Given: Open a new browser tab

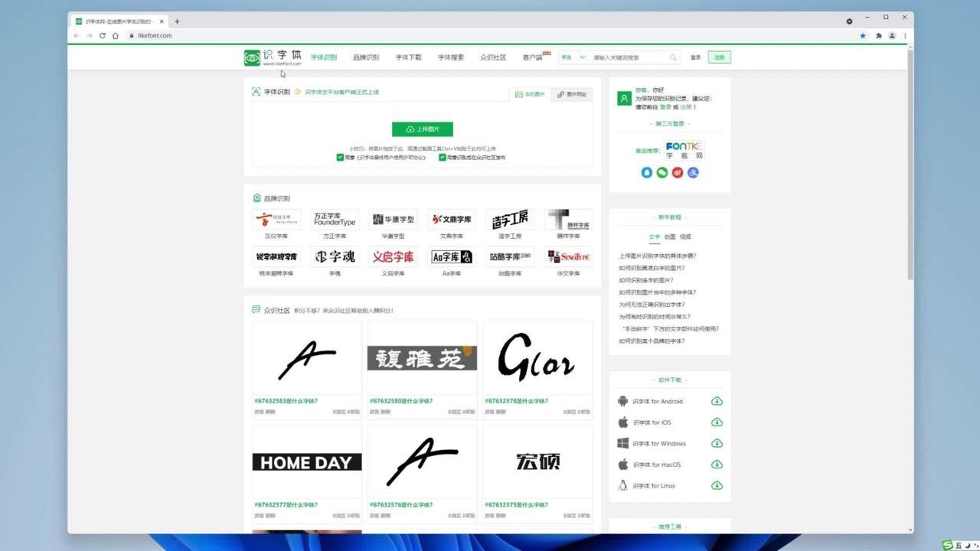Looking at the screenshot, I should point(177,21).
